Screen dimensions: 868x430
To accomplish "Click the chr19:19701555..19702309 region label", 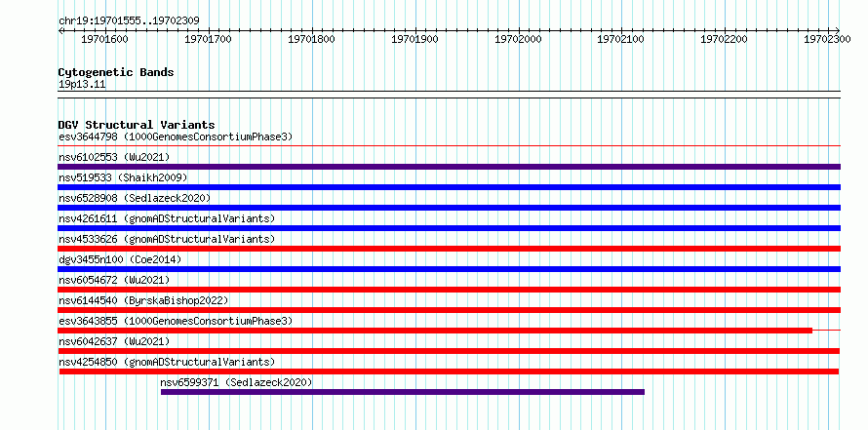I will click(x=129, y=20).
